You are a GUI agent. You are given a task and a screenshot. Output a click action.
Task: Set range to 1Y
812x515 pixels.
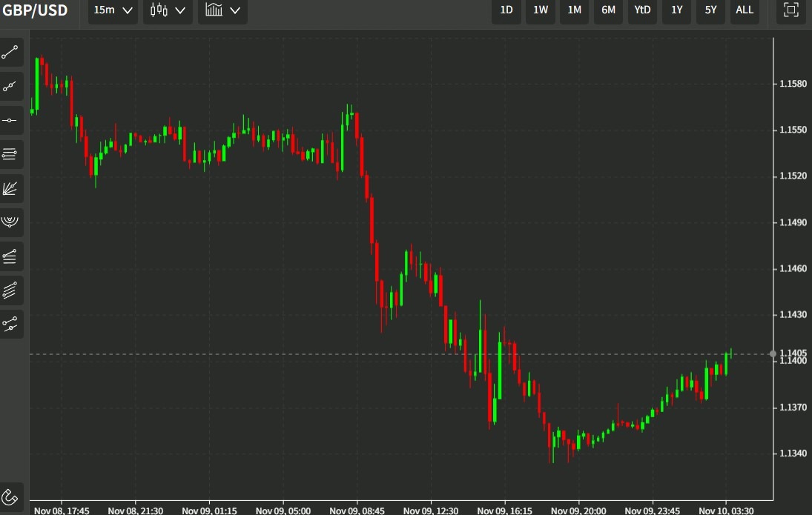(676, 10)
